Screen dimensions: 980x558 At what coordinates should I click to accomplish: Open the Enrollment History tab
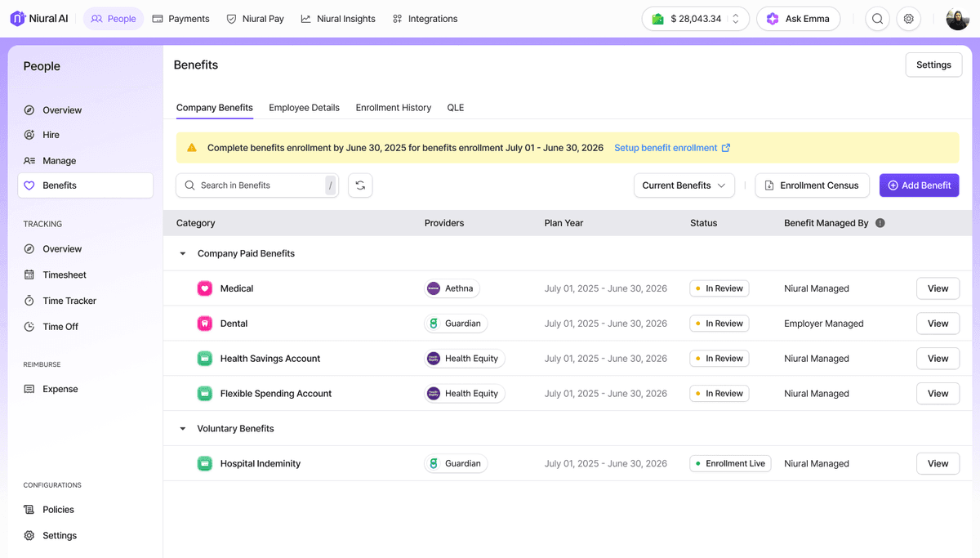tap(393, 108)
